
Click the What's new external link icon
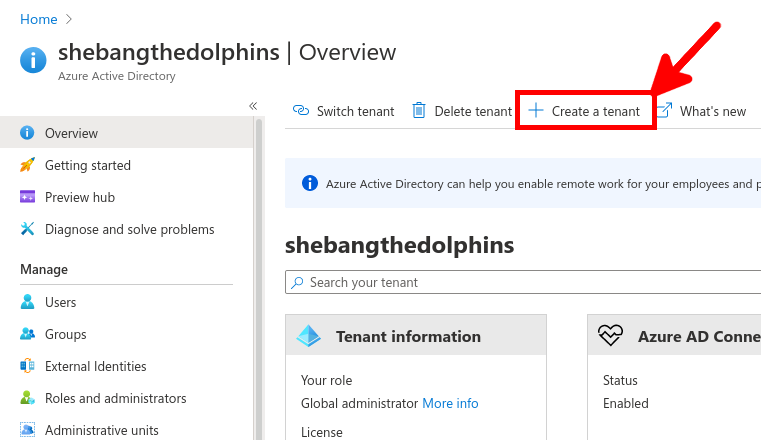664,110
